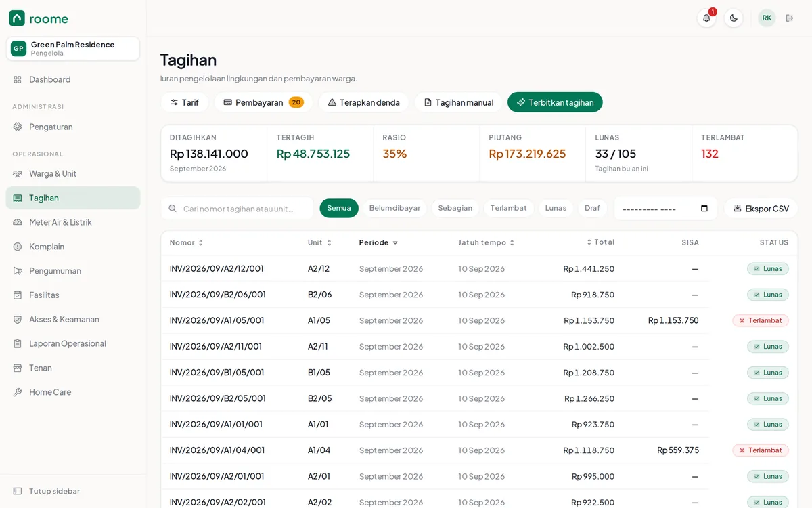Open Tenan page
Viewport: 812px width, 508px height.
coord(73,368)
